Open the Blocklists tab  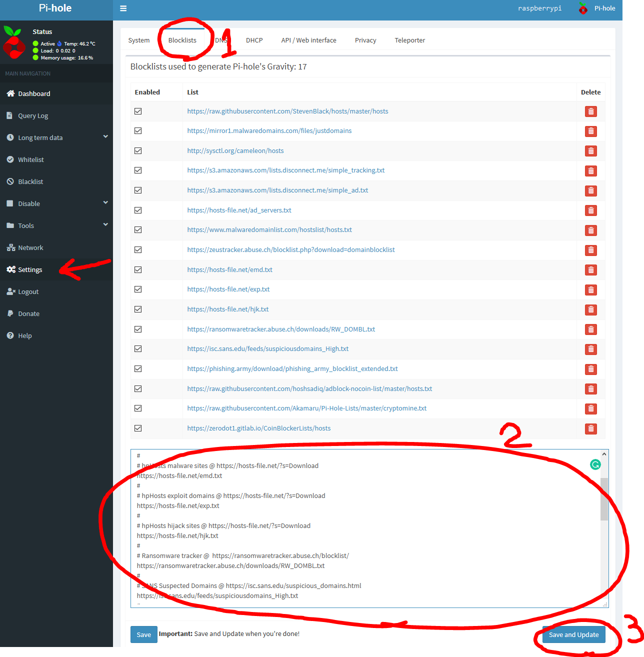pyautogui.click(x=182, y=40)
